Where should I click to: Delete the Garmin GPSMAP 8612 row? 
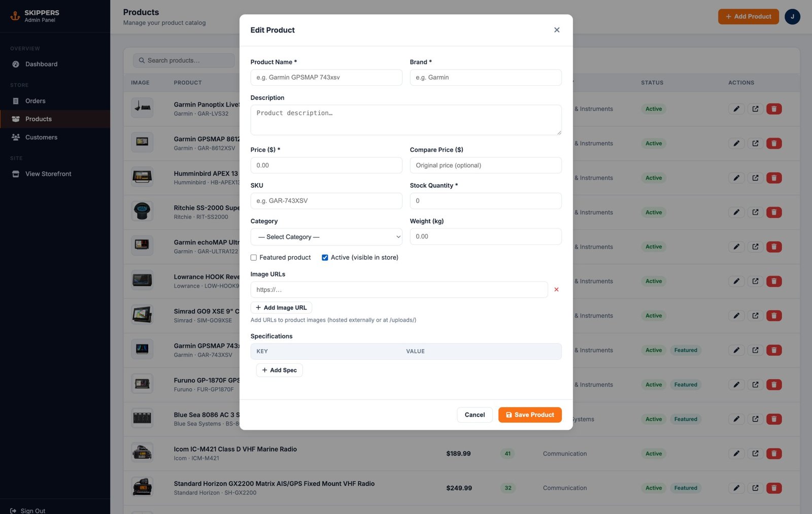(774, 144)
